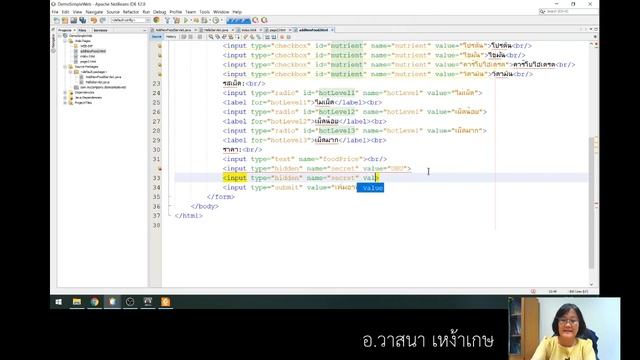Click the NetBeans icon in the taskbar
This screenshot has width=640, height=360.
coord(112,302)
